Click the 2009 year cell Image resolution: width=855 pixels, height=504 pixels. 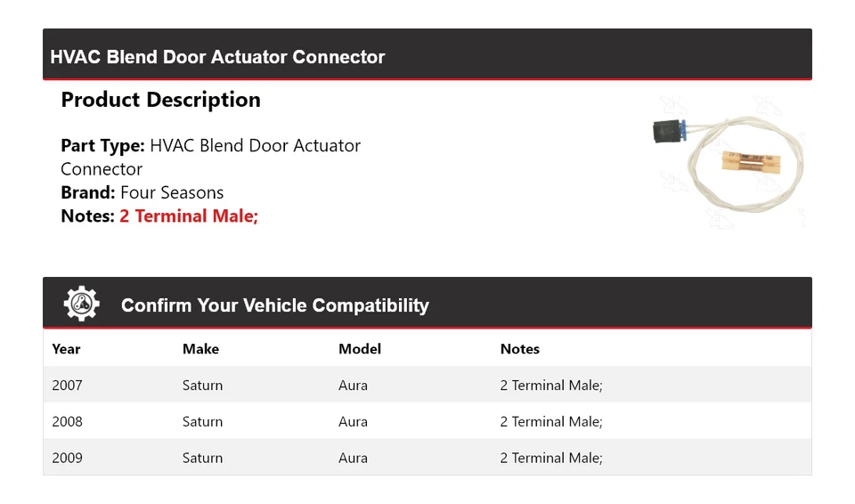pyautogui.click(x=67, y=459)
